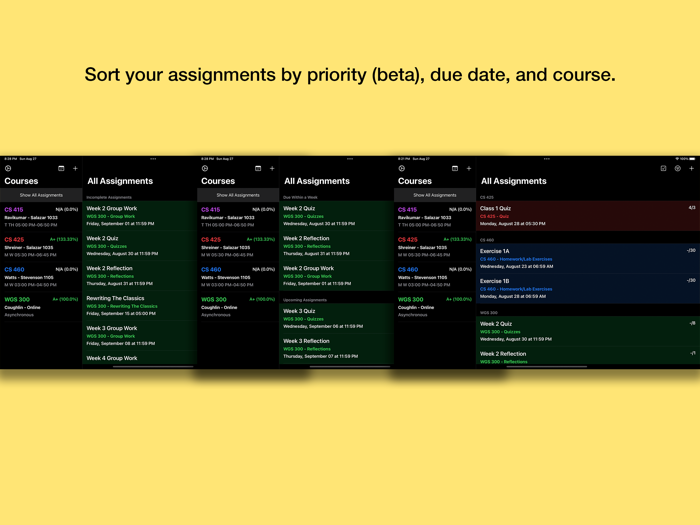This screenshot has width=700, height=525.
Task: Tap the timer icon in the right screenshot's Courses panel
Action: pos(402,168)
